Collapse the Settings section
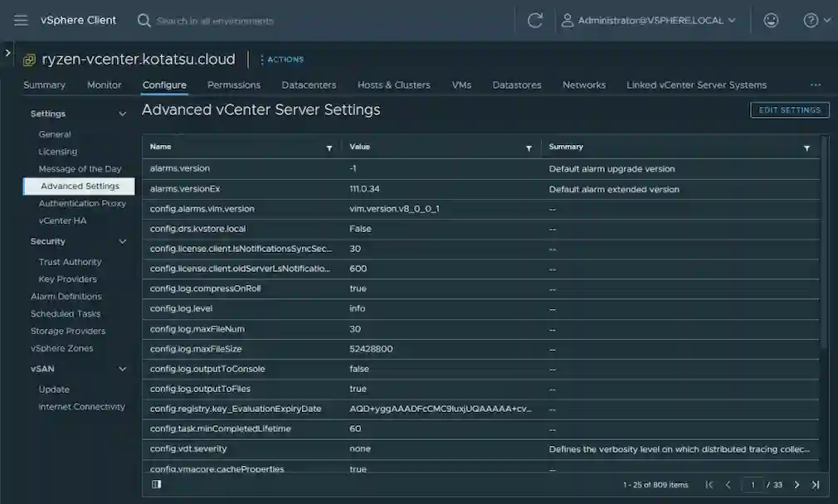This screenshot has height=504, width=838. (x=123, y=114)
